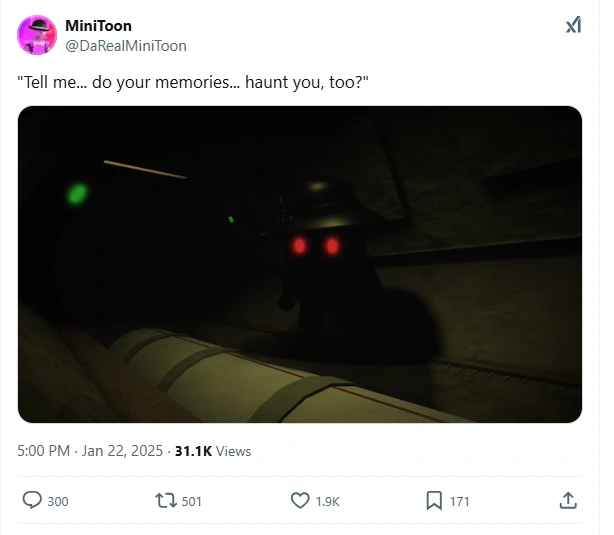The width and height of the screenshot is (614, 535).
Task: Open the @DaRealMiniToon handle link
Action: (126, 46)
